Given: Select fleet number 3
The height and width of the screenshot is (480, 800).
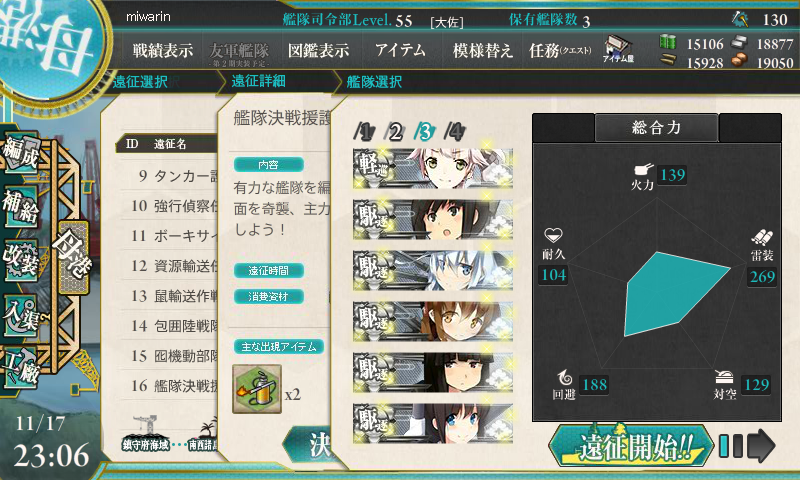Looking at the screenshot, I should click(x=424, y=132).
